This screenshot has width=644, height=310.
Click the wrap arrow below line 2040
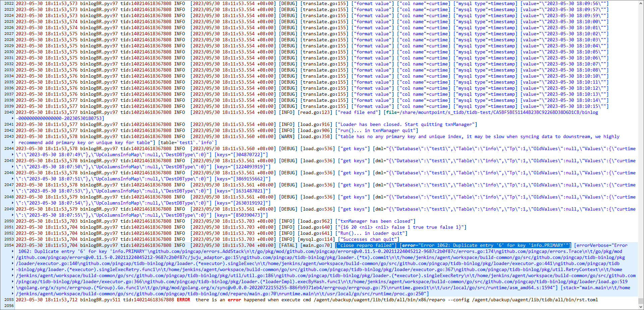click(x=13, y=119)
